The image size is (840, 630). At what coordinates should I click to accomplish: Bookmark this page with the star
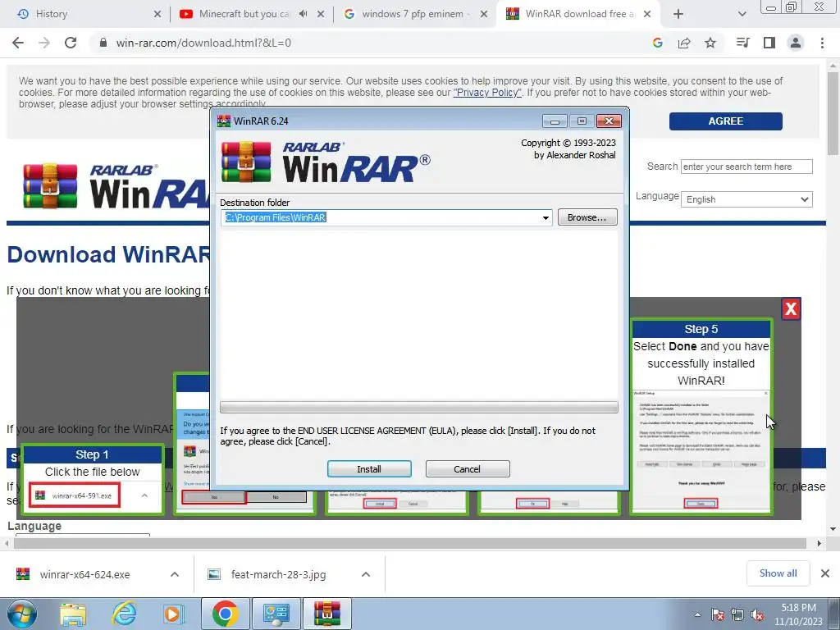pyautogui.click(x=710, y=43)
